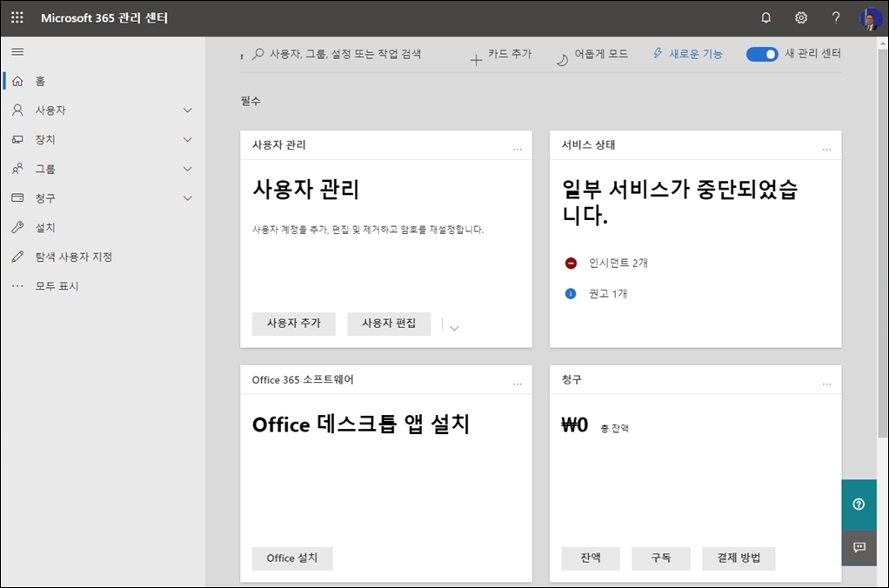Click the 사용자 관리 heading

[x=305, y=189]
